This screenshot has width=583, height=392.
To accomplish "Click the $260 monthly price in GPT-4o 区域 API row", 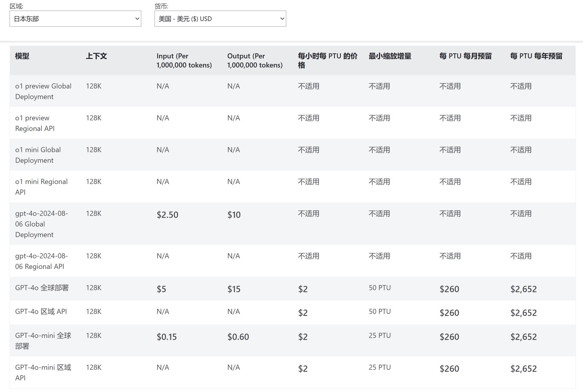I will click(x=449, y=313).
